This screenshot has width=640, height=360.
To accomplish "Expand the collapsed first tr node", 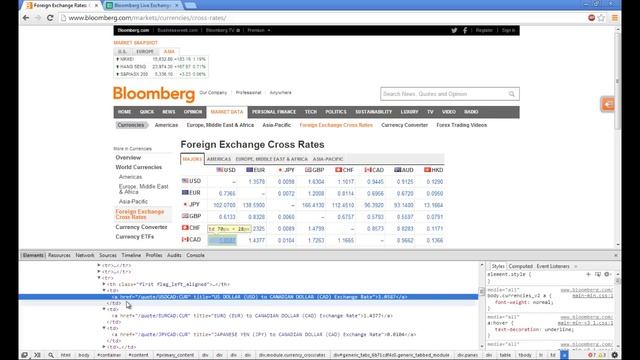I will pyautogui.click(x=99, y=265).
